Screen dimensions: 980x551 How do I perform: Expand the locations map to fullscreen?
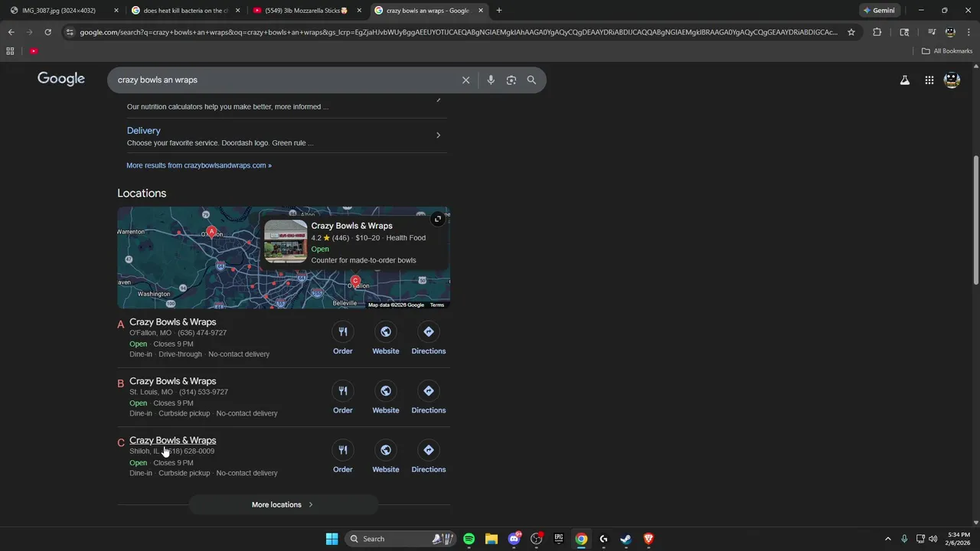click(437, 219)
